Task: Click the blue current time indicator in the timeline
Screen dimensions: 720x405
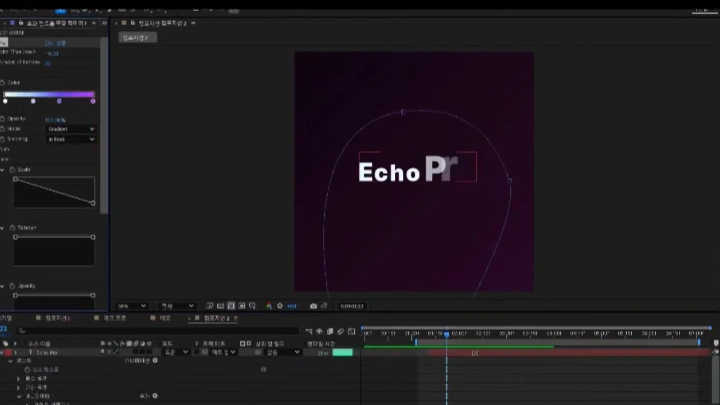Action: click(446, 334)
